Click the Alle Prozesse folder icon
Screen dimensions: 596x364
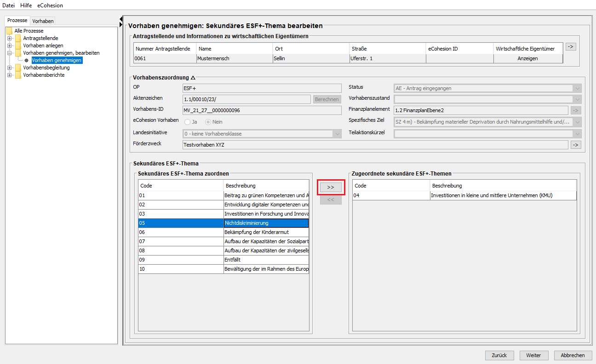[x=9, y=31]
